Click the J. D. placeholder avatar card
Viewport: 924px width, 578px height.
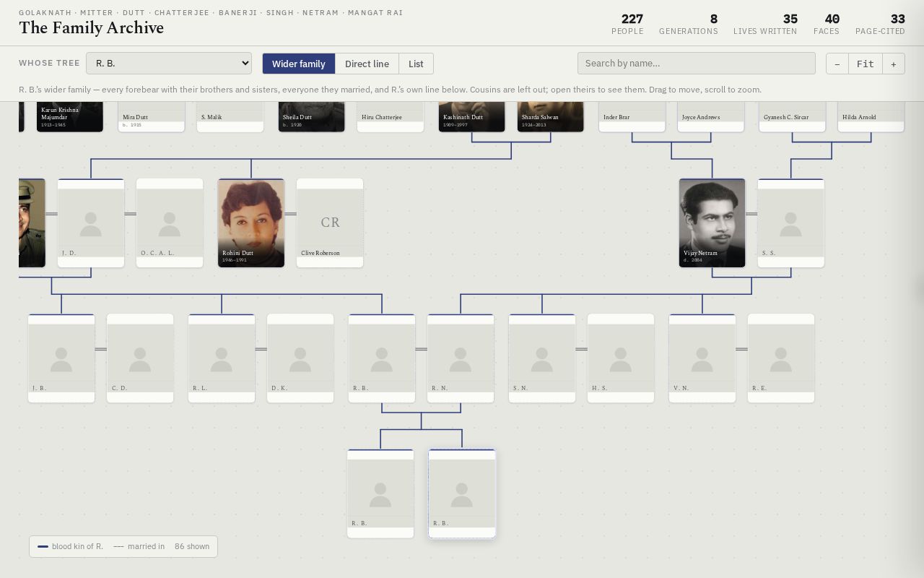point(91,223)
